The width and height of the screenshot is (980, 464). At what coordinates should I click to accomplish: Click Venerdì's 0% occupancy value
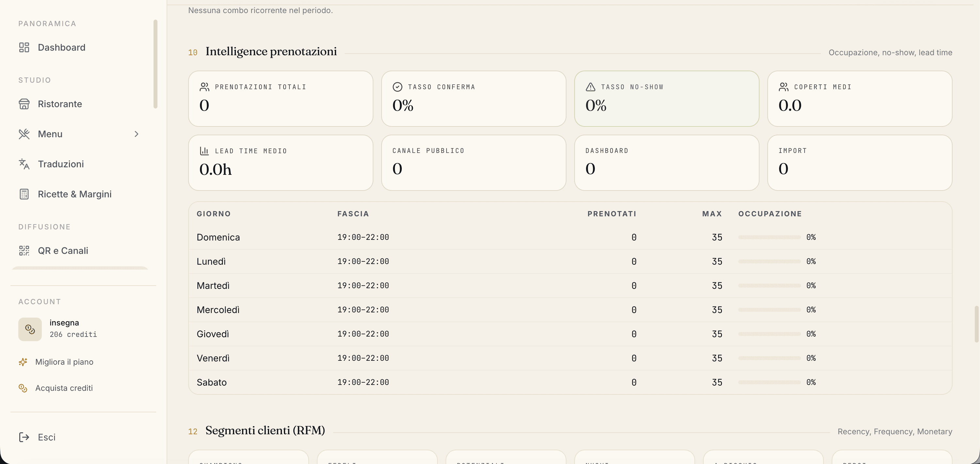coord(811,358)
